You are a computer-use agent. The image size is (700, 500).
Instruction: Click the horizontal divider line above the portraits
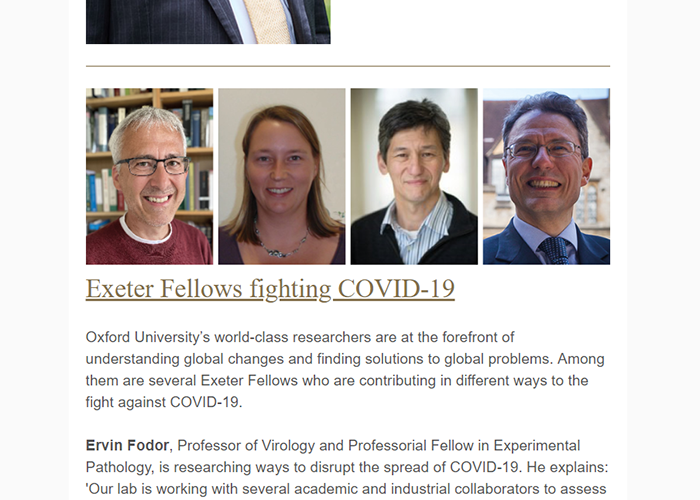(348, 66)
